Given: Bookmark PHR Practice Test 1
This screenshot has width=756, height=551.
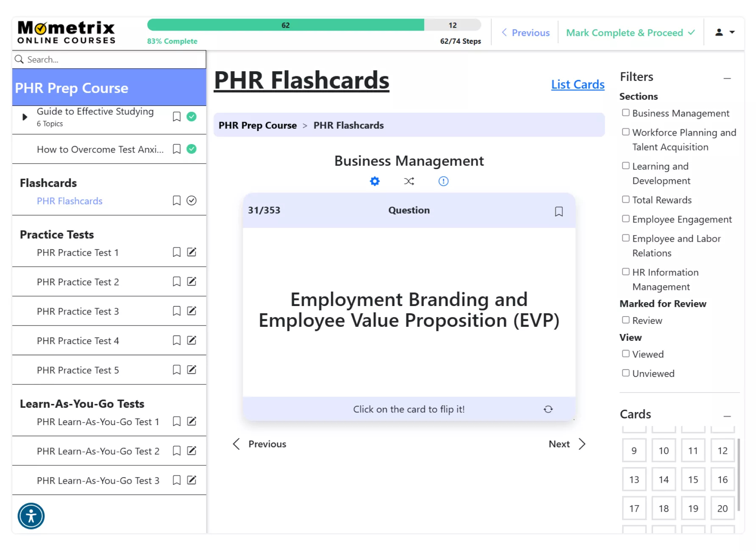Looking at the screenshot, I should 177,252.
